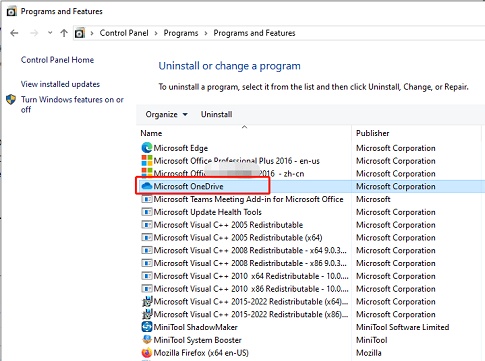Click Control Panel in the breadcrumb
Image resolution: width=485 pixels, height=361 pixels.
(124, 33)
